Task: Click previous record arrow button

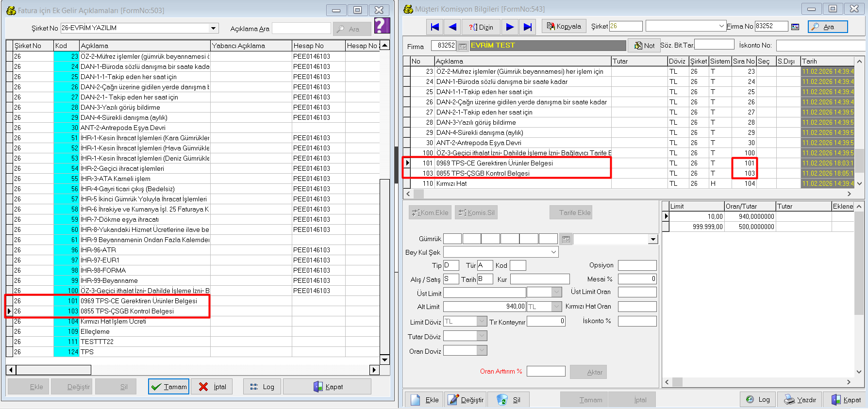Action: coord(452,27)
